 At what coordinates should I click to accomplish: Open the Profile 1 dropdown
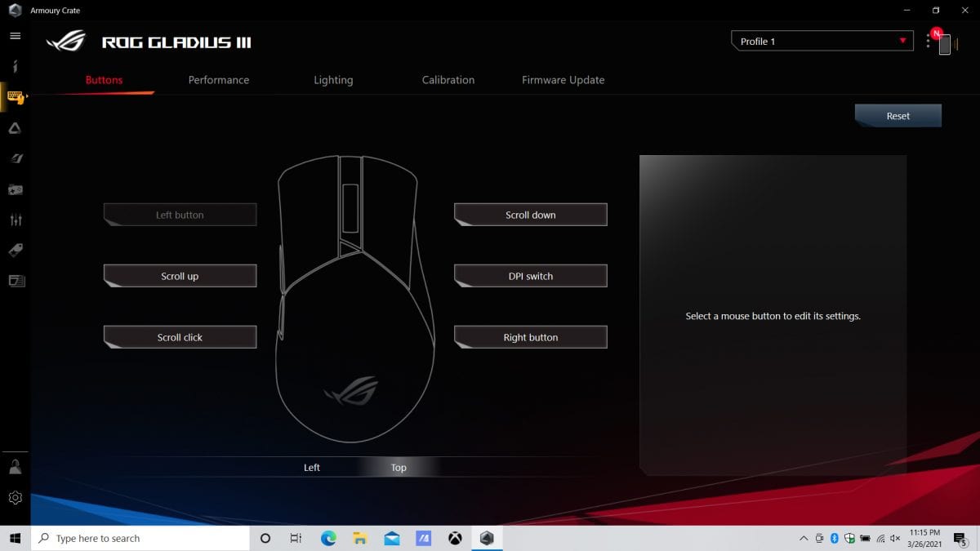[x=822, y=41]
